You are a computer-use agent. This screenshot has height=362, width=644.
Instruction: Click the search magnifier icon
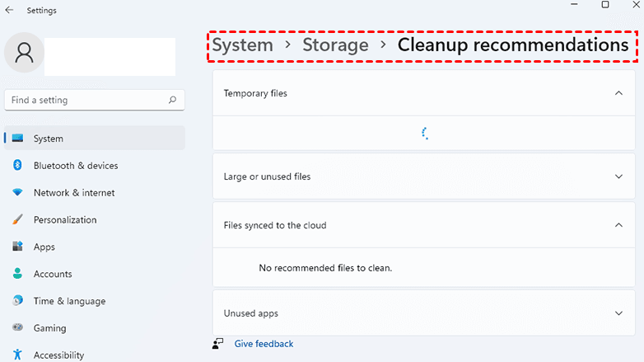pos(172,100)
